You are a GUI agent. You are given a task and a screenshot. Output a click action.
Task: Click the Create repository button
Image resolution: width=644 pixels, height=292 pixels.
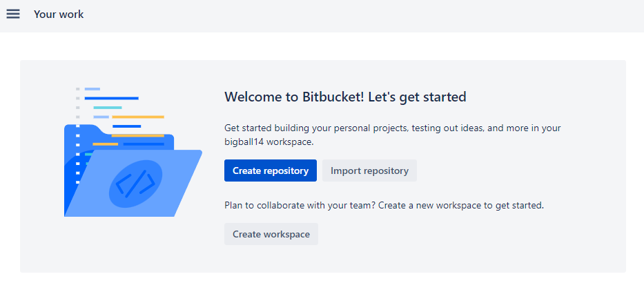(271, 171)
